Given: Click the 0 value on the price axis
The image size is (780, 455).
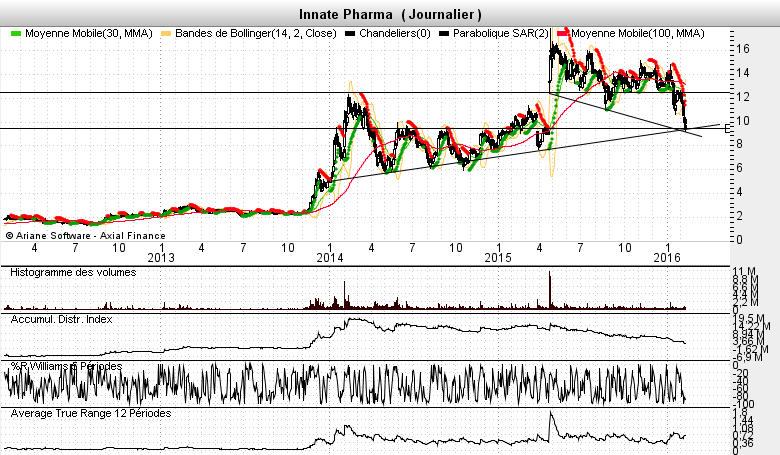Looking at the screenshot, I should click(x=740, y=239).
